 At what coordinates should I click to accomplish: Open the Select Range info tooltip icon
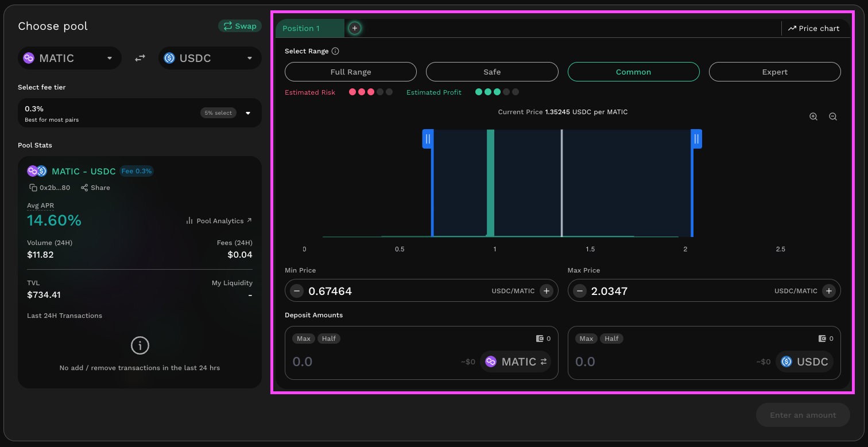[x=335, y=51]
